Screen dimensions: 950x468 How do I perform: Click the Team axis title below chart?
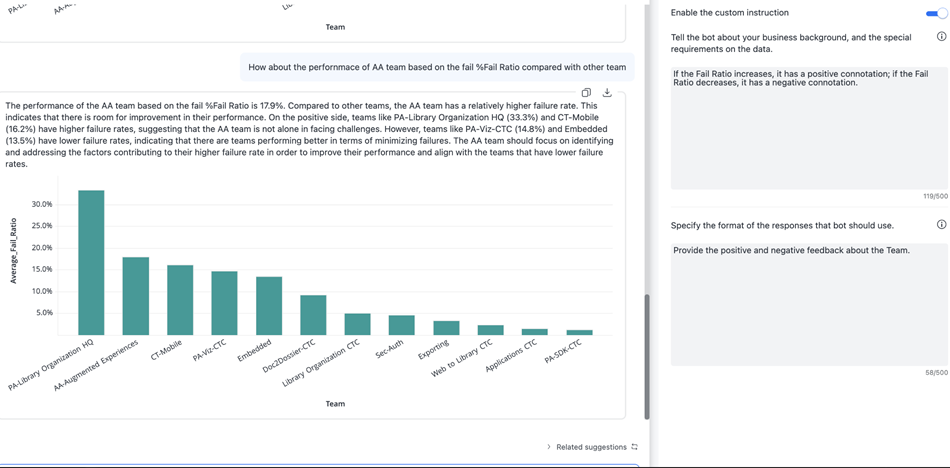click(335, 404)
